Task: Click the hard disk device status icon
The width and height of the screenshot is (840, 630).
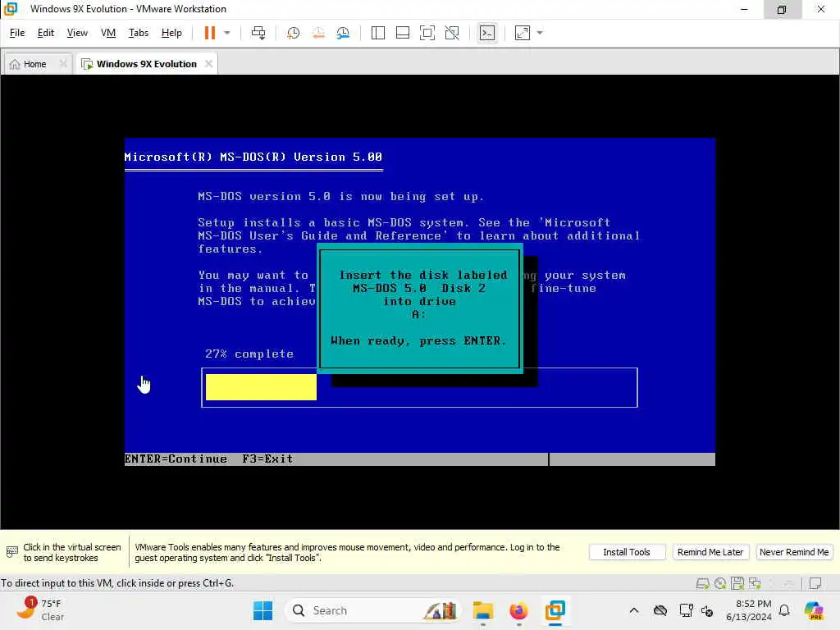Action: click(702, 583)
